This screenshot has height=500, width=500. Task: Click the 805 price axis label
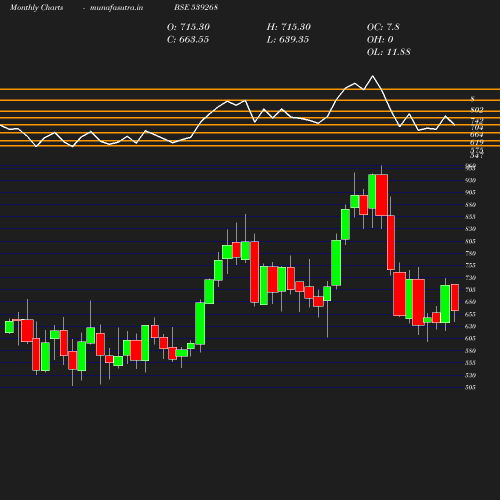pos(470,241)
